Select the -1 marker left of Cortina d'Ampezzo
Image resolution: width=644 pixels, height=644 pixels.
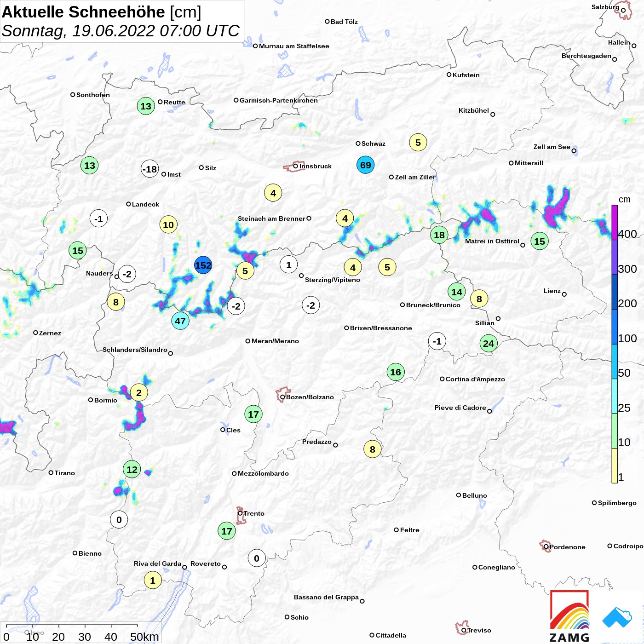[437, 341]
